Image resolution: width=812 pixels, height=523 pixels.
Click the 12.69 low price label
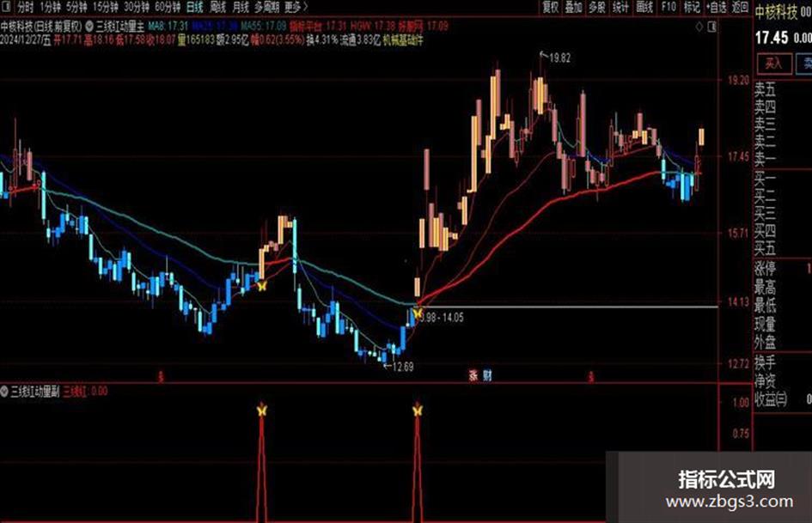pyautogui.click(x=403, y=368)
